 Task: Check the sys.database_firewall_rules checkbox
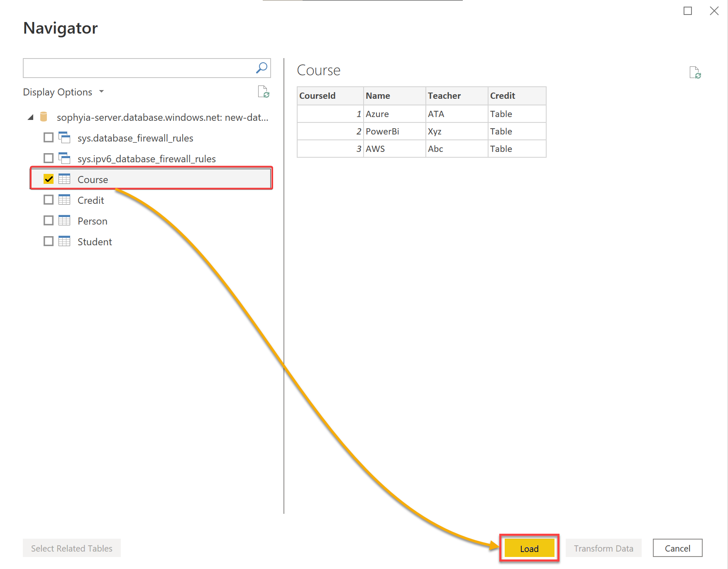[x=49, y=137]
